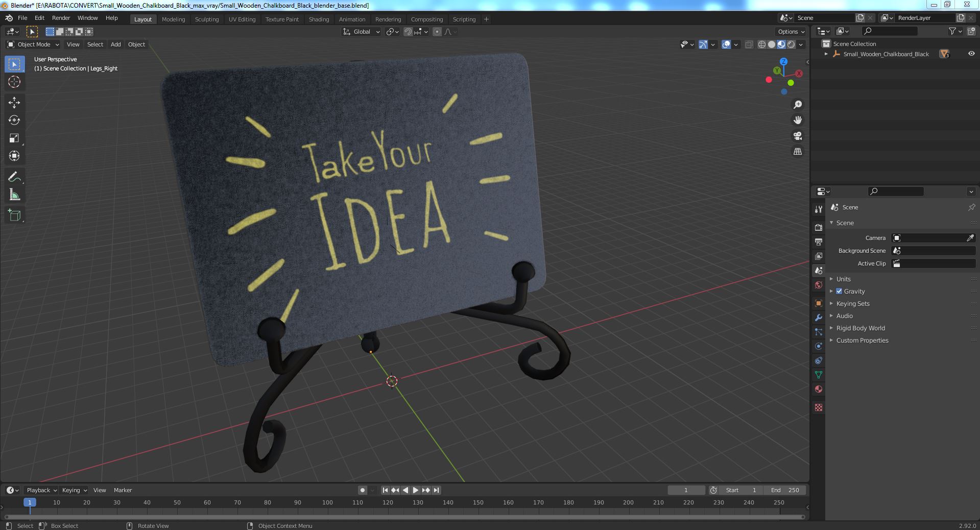Image resolution: width=980 pixels, height=530 pixels.
Task: Switch to rendered shading mode
Action: coord(791,44)
